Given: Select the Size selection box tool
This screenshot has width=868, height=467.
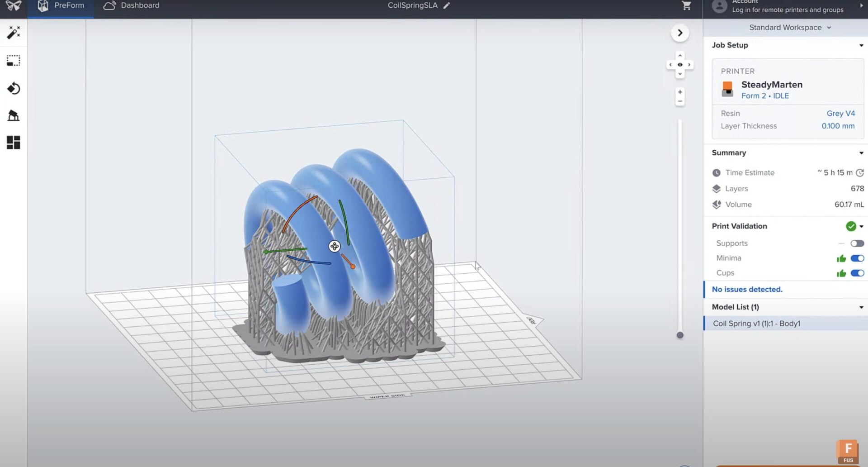Looking at the screenshot, I should point(14,61).
